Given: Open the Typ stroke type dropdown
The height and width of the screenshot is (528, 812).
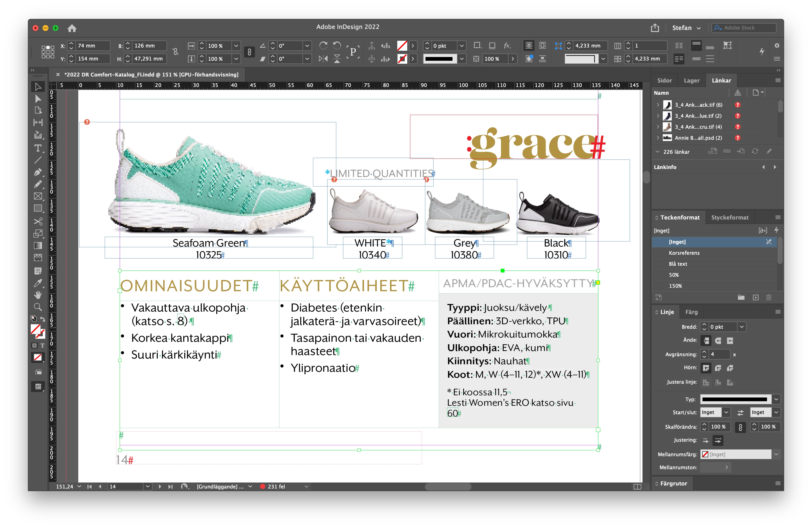Looking at the screenshot, I should point(776,399).
